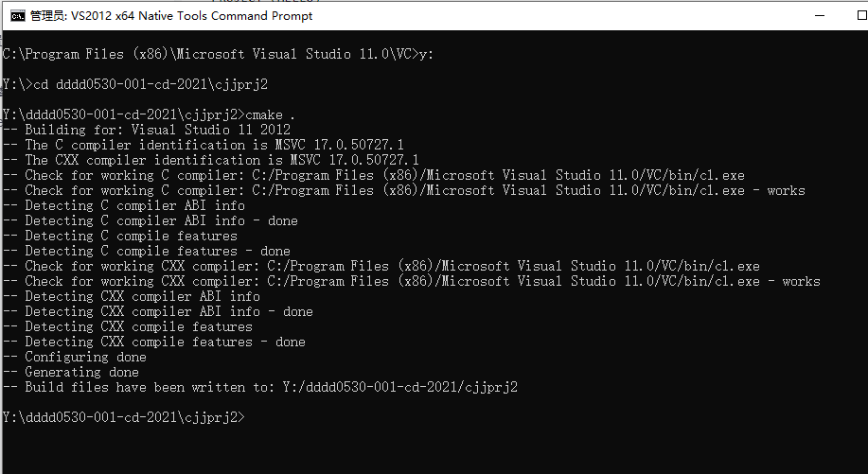Open the command prompt system menu icon
This screenshot has width=868, height=474.
18,16
